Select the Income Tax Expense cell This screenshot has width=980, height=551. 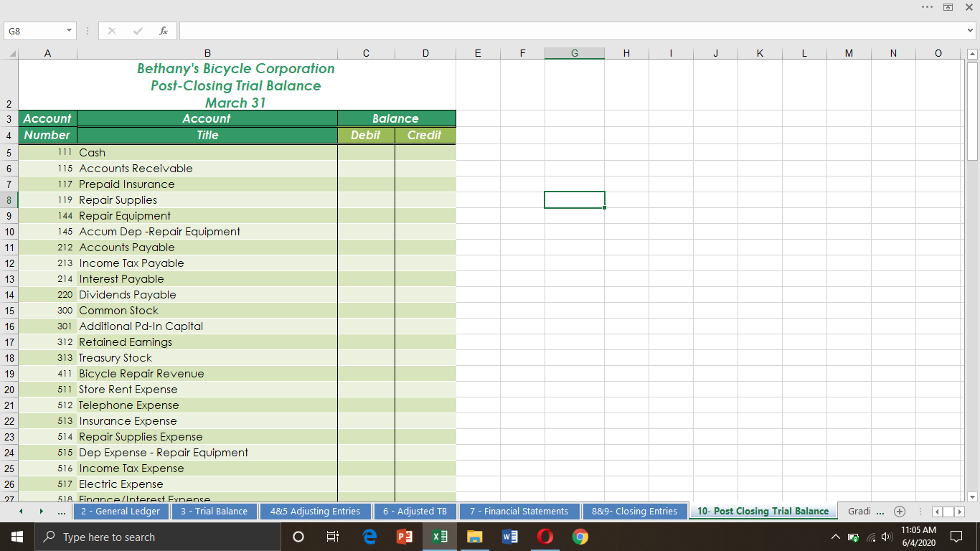click(x=207, y=468)
